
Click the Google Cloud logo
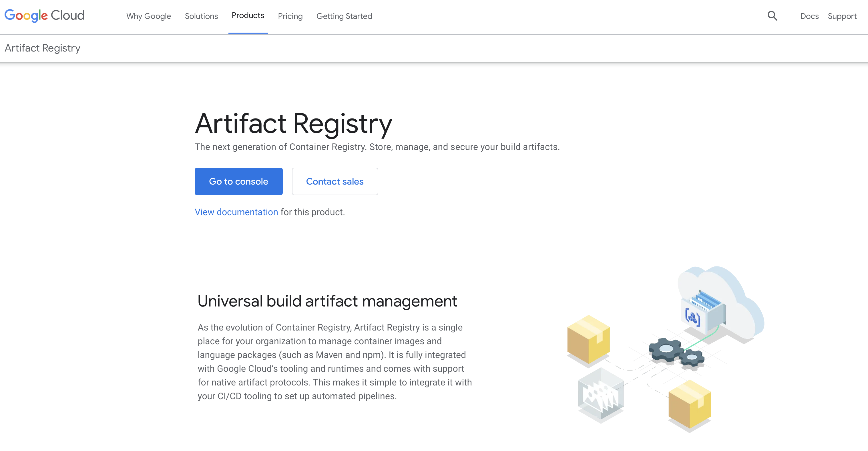pyautogui.click(x=44, y=15)
